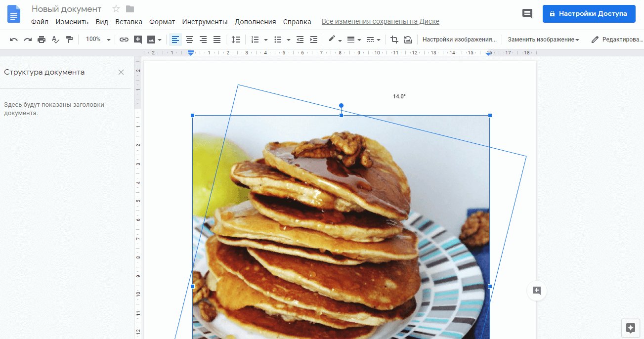Select the crop image tool
This screenshot has height=339, width=644.
(394, 39)
